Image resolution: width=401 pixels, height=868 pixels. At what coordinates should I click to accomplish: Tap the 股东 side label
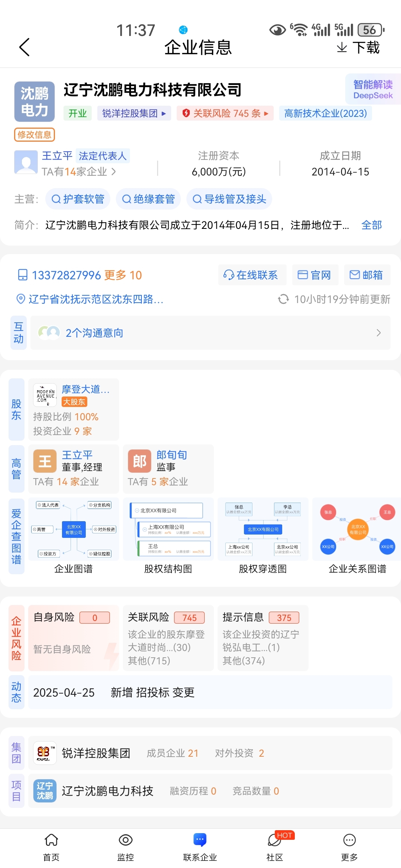pyautogui.click(x=16, y=409)
